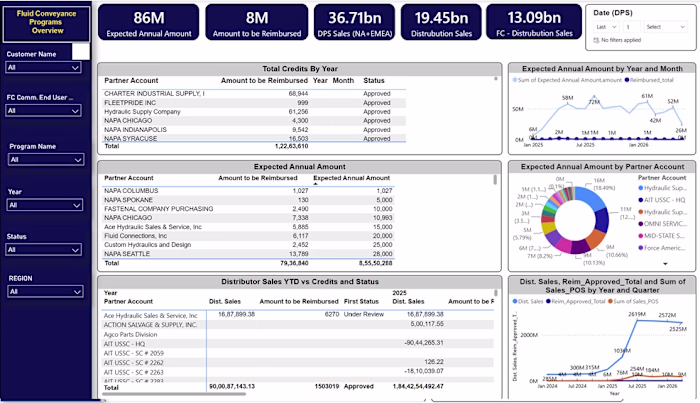Click the number field in Date (DPS) slicer
Screen dimensions: 700x403
tap(631, 27)
